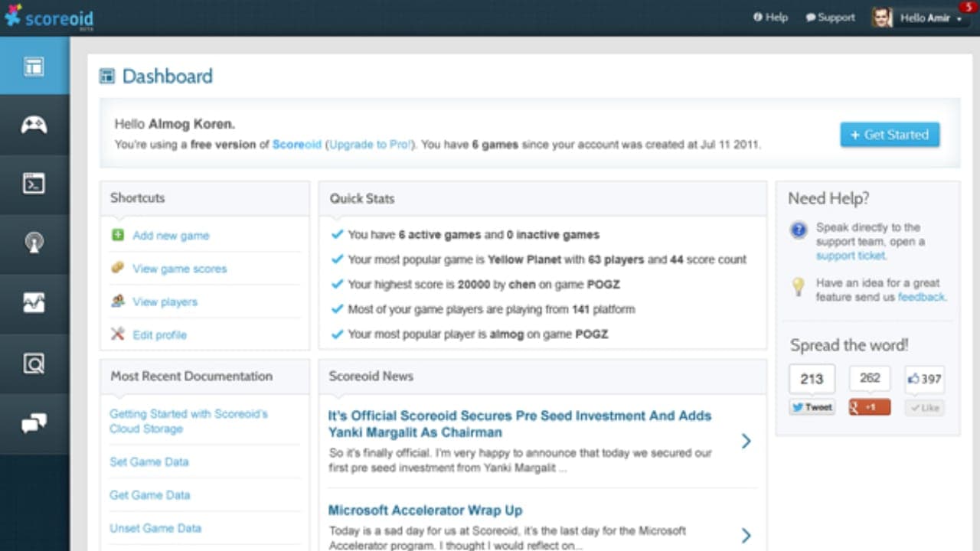Open the Add new game shortcut
980x551 pixels.
171,236
